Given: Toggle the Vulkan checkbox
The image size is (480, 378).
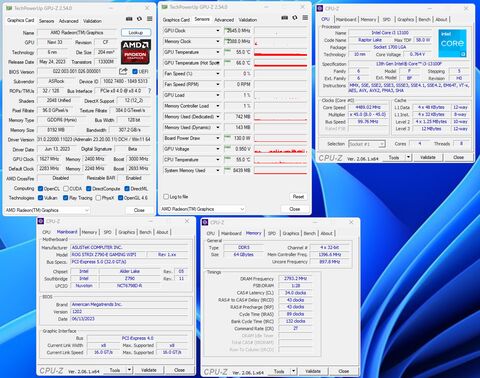Looking at the screenshot, I should tap(40, 198).
